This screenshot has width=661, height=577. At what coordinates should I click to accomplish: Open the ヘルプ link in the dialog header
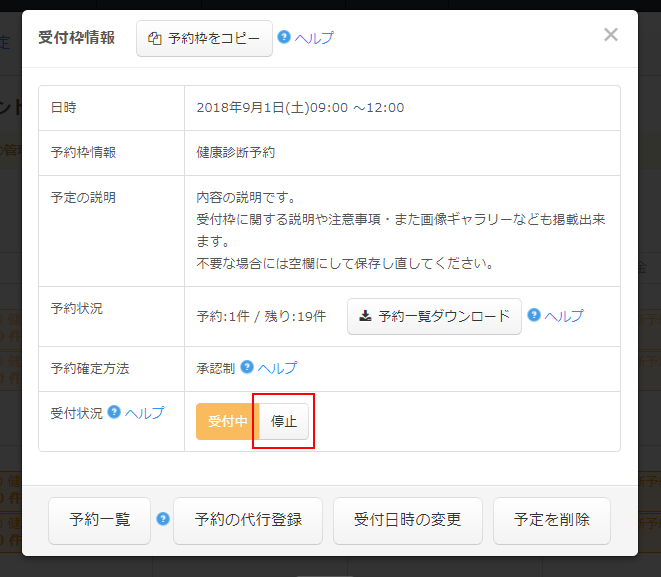[x=314, y=39]
